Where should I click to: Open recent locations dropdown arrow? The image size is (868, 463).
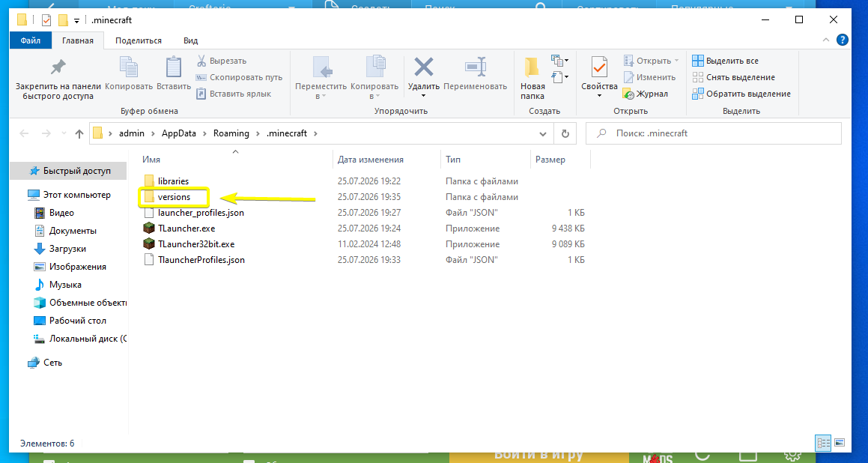click(64, 133)
